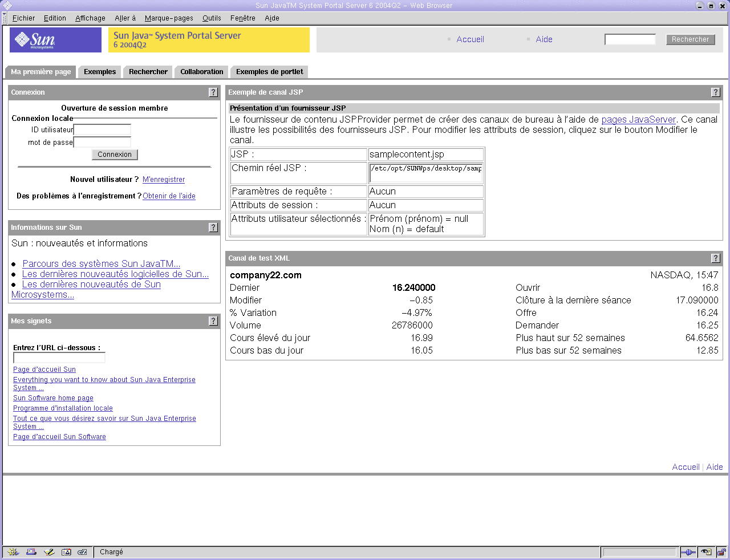Launch Composer via the pencil status bar icon
The image size is (730, 560).
(48, 552)
